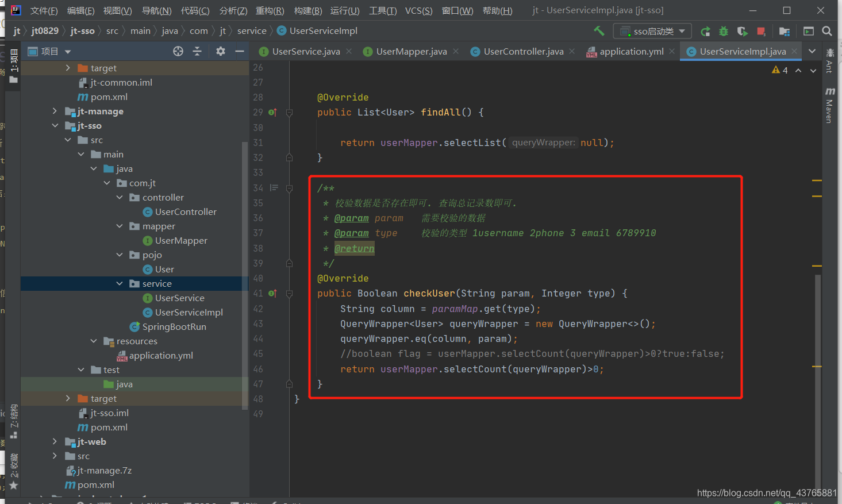Open Project Structure icon in toolbar

785,31
